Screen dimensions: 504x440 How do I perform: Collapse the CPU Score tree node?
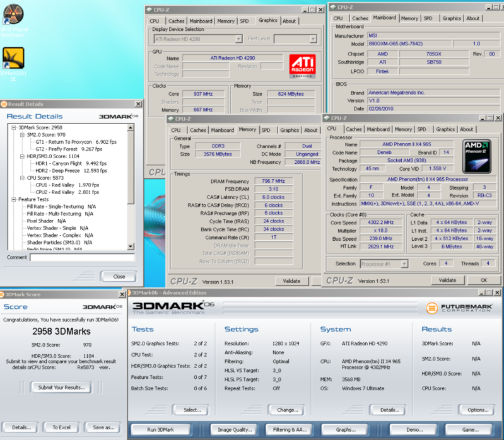[21, 178]
